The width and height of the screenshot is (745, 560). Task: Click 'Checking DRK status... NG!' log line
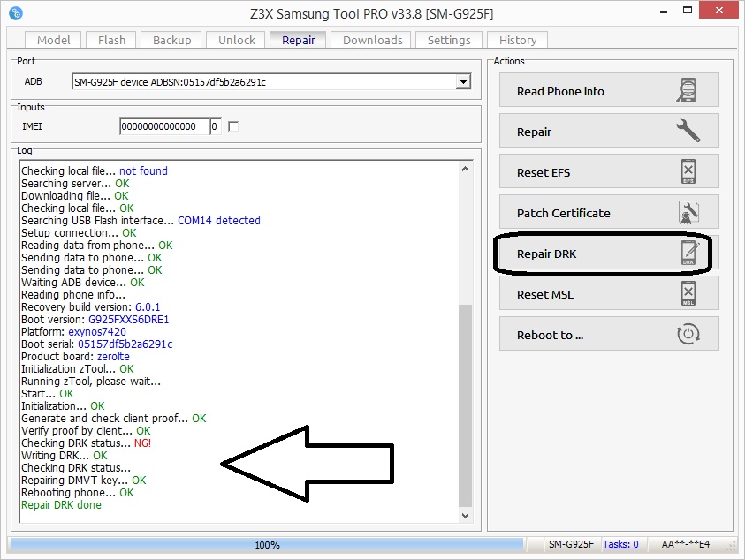pyautogui.click(x=86, y=443)
